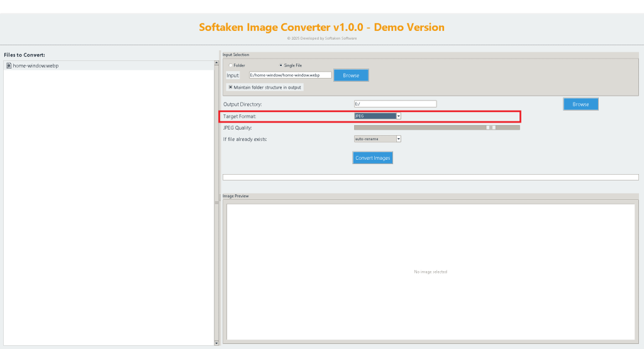This screenshot has height=349, width=644.
Task: Click the files list scroll down arrow
Action: click(216, 343)
